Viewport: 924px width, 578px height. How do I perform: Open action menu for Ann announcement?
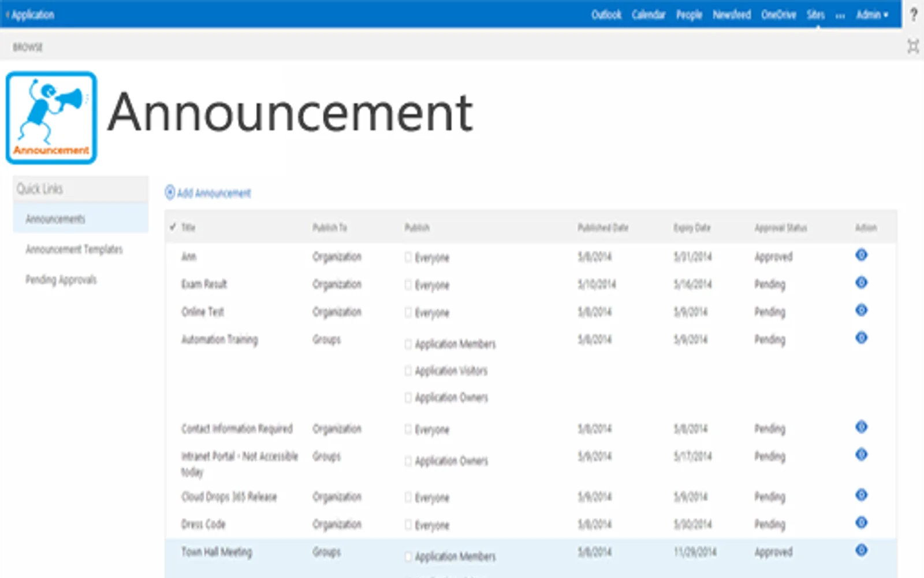861,255
